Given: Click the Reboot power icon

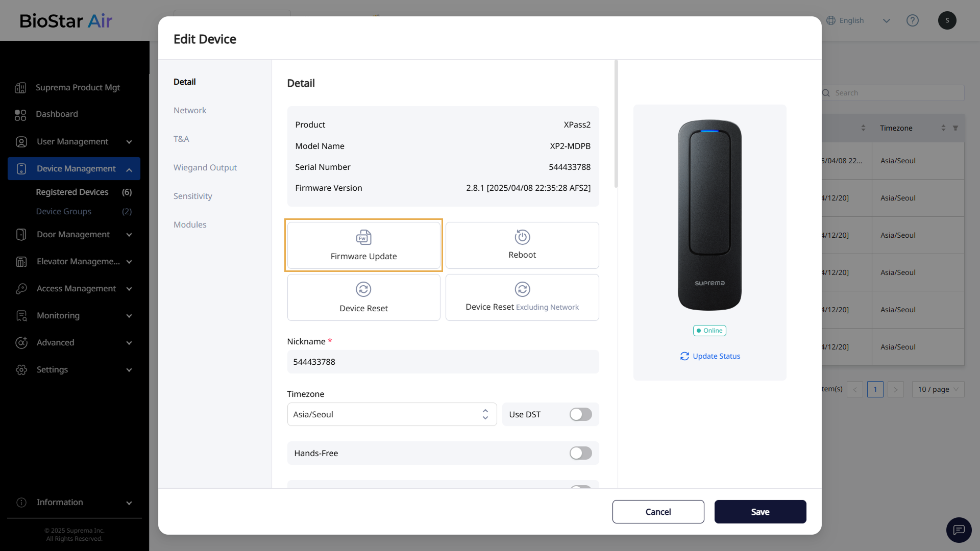Looking at the screenshot, I should pyautogui.click(x=522, y=237).
